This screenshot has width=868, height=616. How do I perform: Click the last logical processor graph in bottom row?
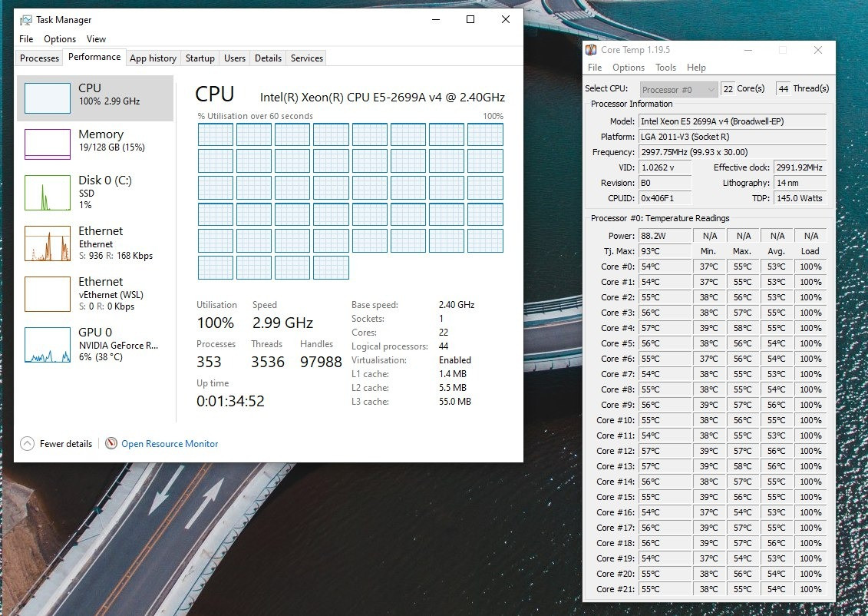pos(331,267)
